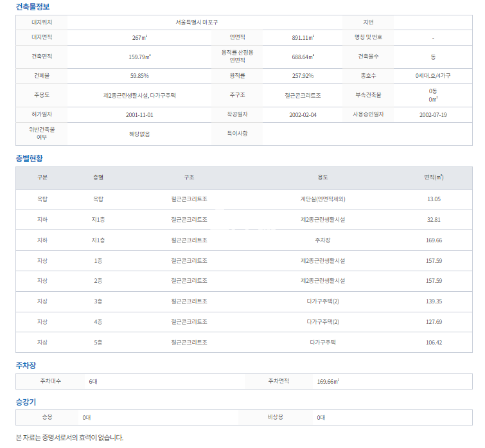Select the 허가일자 date 2001-11-01

[x=139, y=114]
